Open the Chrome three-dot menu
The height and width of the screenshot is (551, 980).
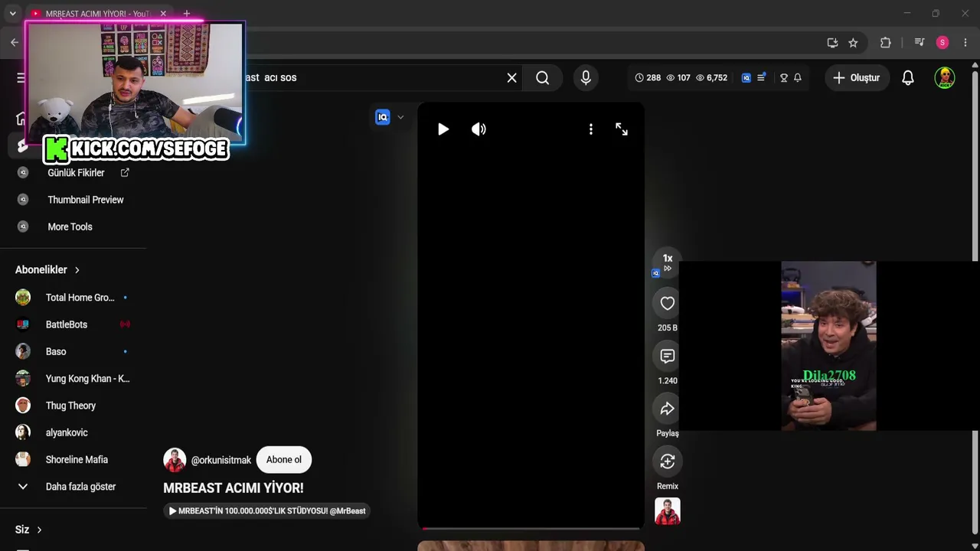(965, 43)
